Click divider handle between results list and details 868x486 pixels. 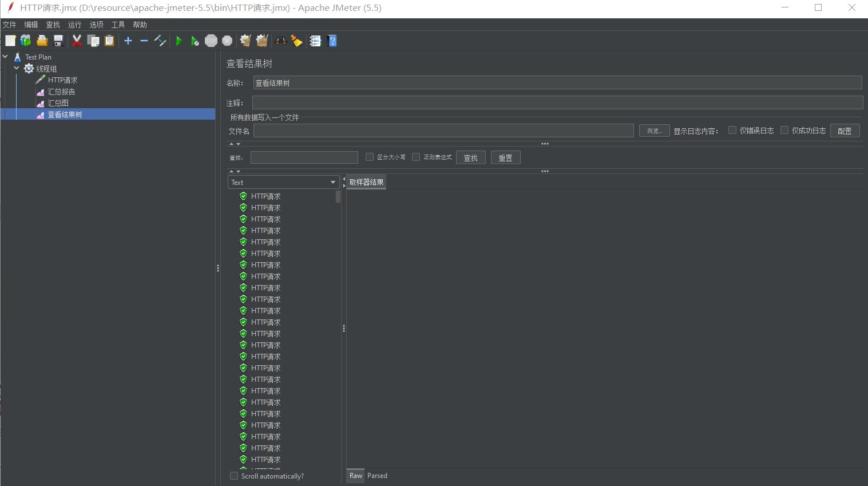tap(344, 329)
